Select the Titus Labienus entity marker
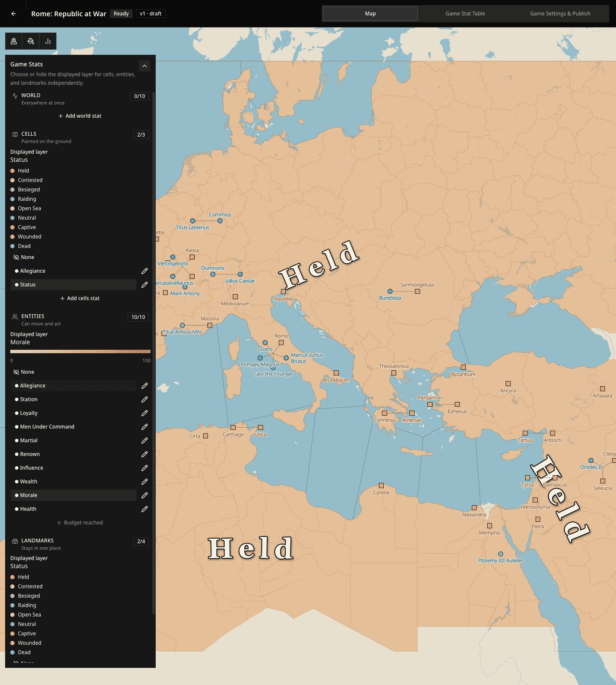This screenshot has width=616, height=685. coord(192,221)
